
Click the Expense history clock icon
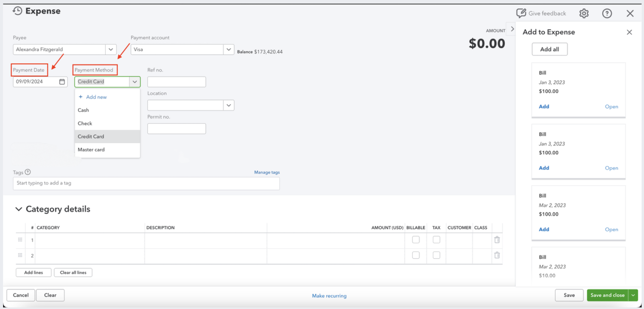tap(17, 11)
